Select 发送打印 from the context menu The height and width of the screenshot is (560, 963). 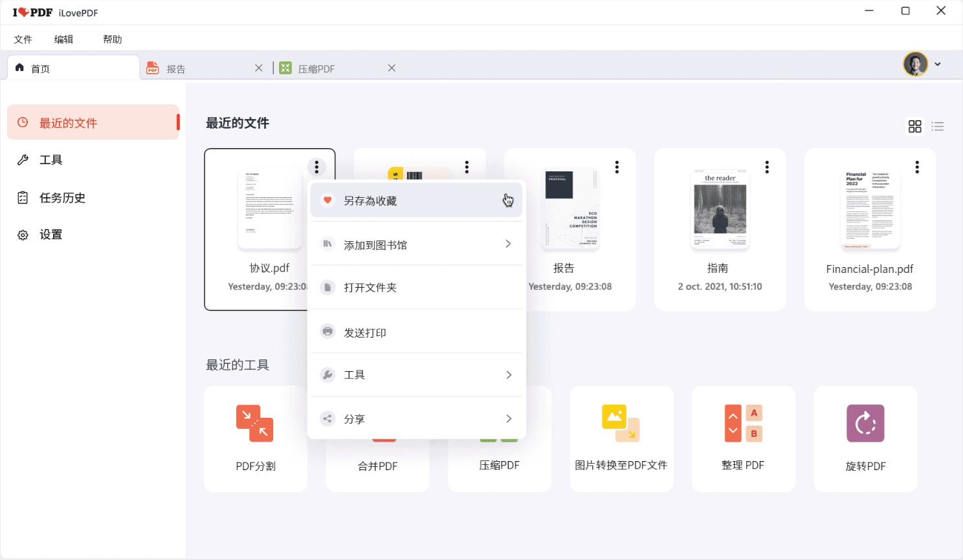[365, 332]
